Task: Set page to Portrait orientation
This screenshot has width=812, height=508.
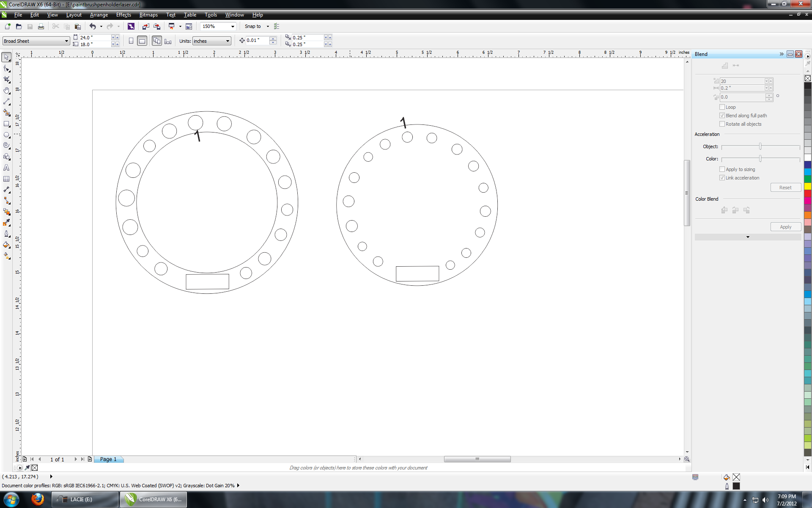Action: (x=131, y=41)
